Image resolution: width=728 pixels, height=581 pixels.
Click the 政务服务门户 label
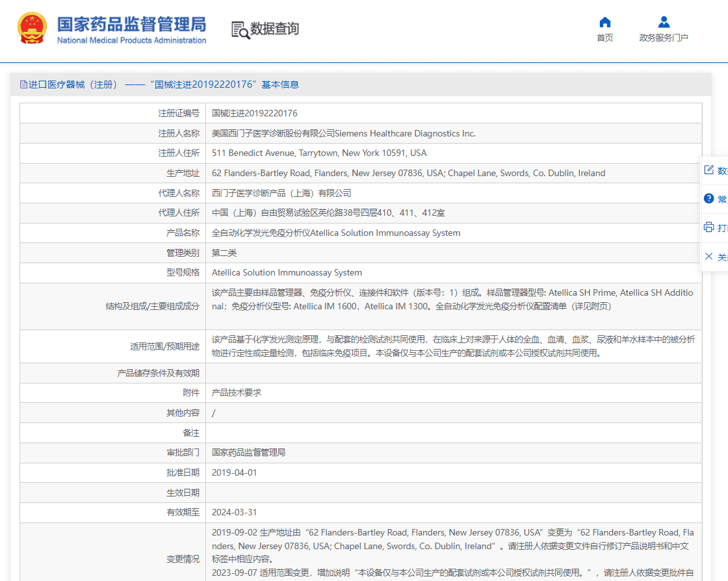click(664, 38)
